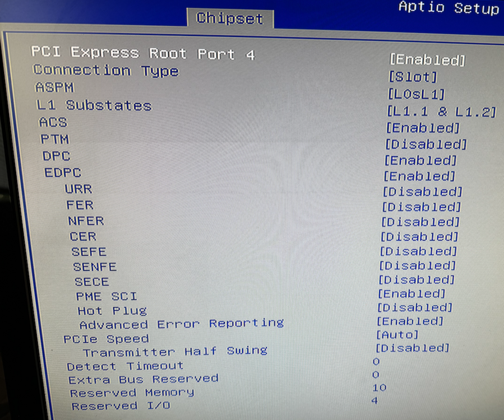Screen dimensions: 504x420
Task: Edit Reserved I/O value 4
Action: [x=374, y=400]
